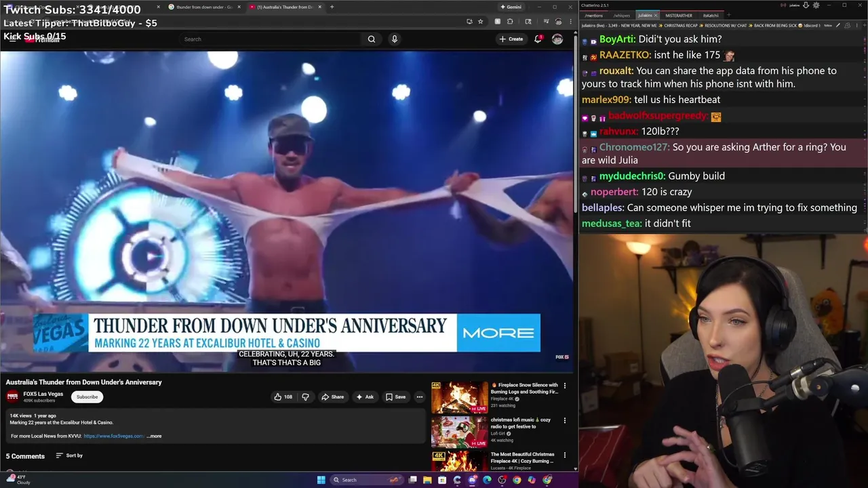This screenshot has width=868, height=488.
Task: Subscribe to FOX5 Las Vegas
Action: [x=87, y=396]
